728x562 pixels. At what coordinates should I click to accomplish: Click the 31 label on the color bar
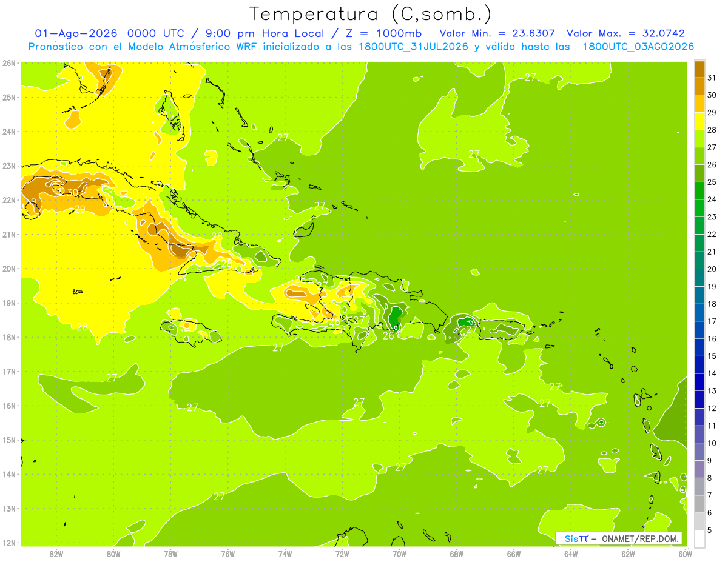click(x=713, y=78)
